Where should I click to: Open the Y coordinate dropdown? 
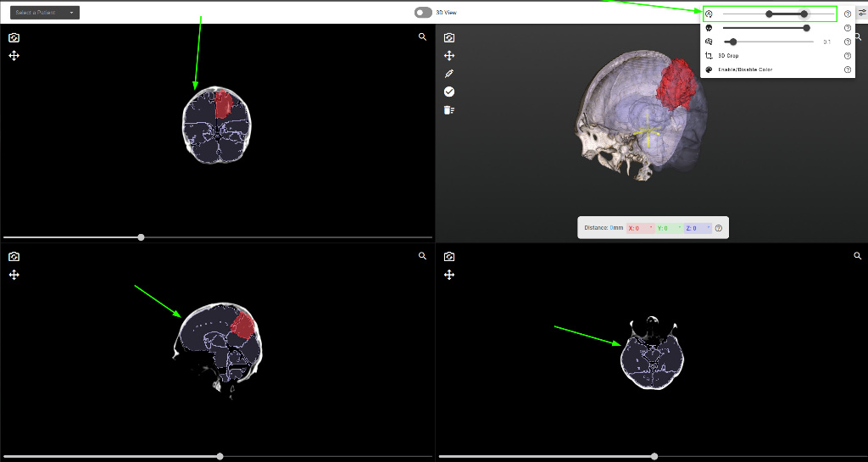click(x=669, y=228)
